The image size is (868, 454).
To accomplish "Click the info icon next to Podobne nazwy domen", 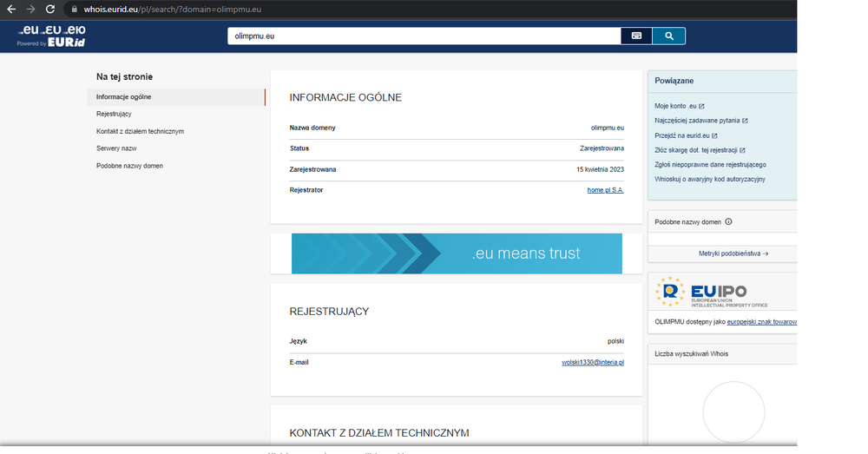I will (728, 222).
